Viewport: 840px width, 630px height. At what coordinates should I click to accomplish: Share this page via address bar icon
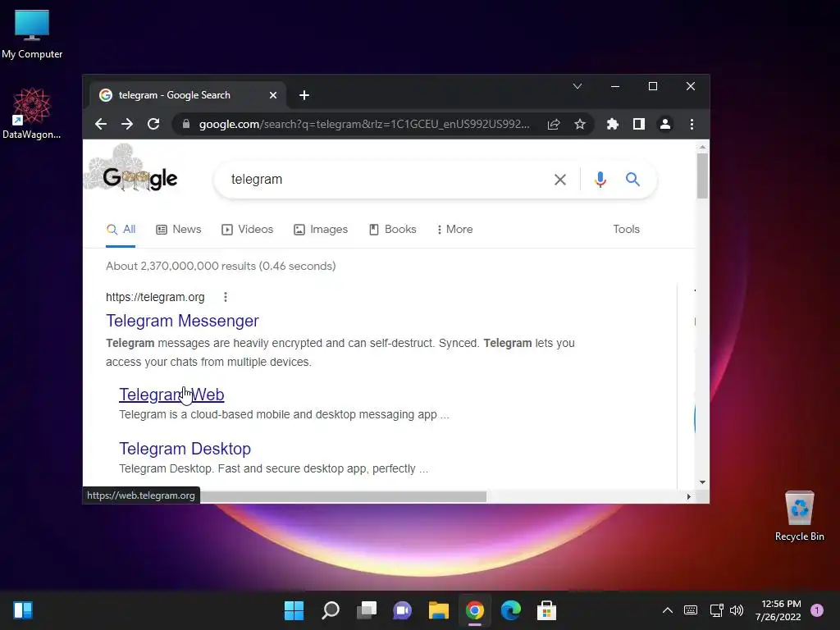pyautogui.click(x=554, y=125)
